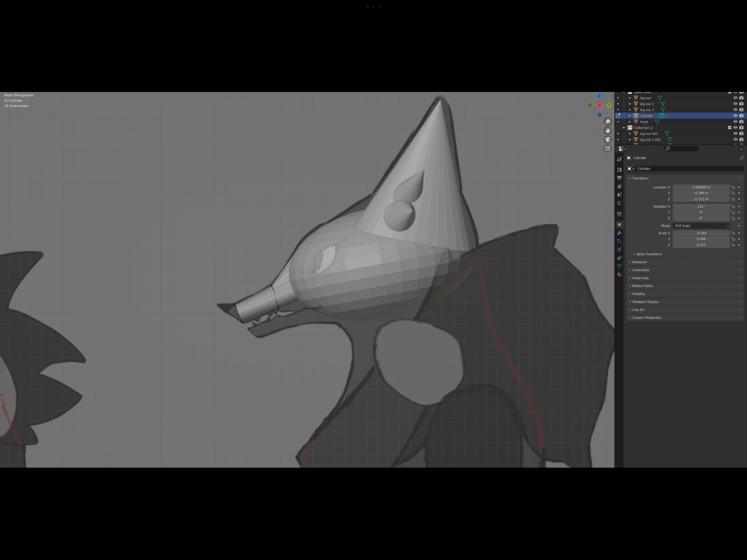Click the zoom magnifier icon in viewport
The width and height of the screenshot is (747, 560).
(608, 122)
